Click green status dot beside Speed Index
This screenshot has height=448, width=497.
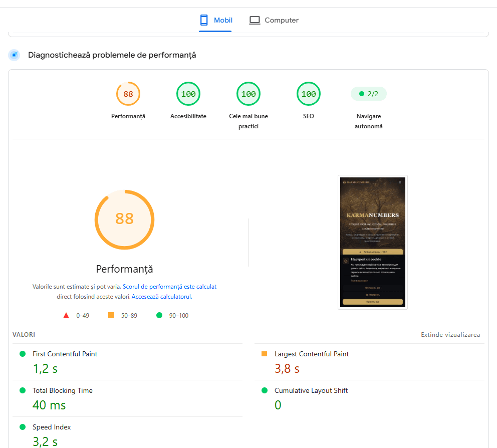[23, 427]
